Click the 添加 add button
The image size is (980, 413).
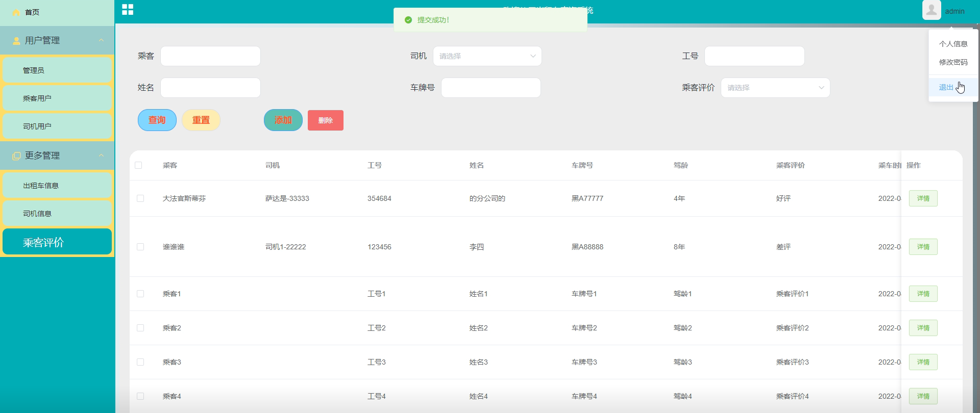[283, 120]
